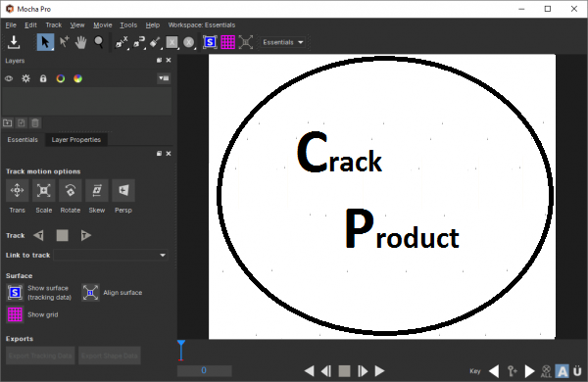Undock the Essentials panel

pyautogui.click(x=159, y=154)
